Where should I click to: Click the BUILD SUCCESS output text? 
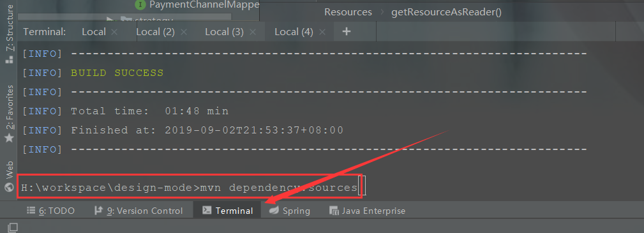pos(117,73)
